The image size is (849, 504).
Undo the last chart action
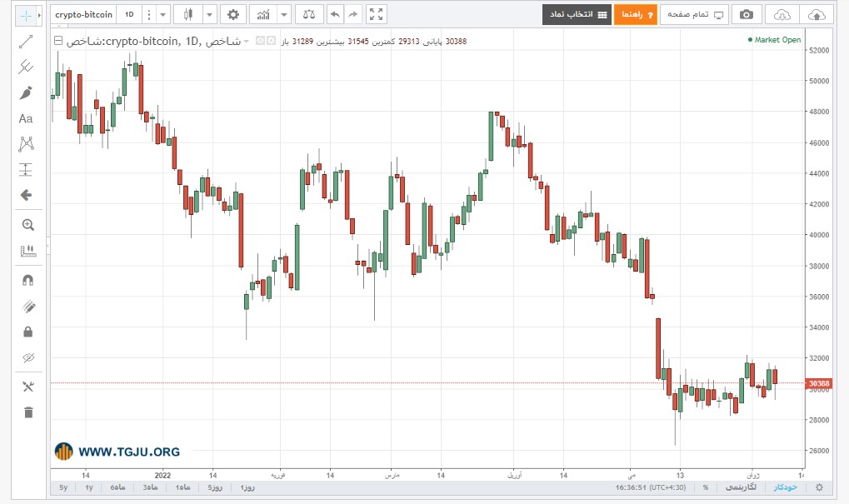click(335, 15)
